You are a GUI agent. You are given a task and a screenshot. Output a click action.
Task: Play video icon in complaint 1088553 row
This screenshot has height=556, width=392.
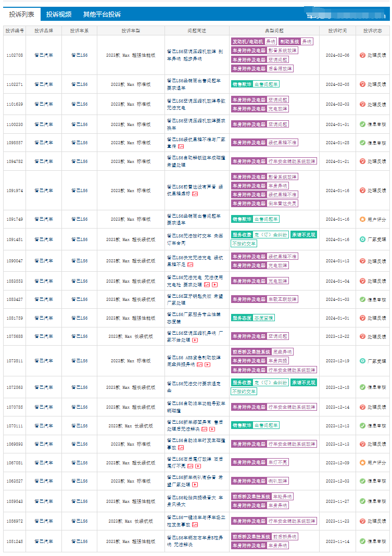[214, 284]
